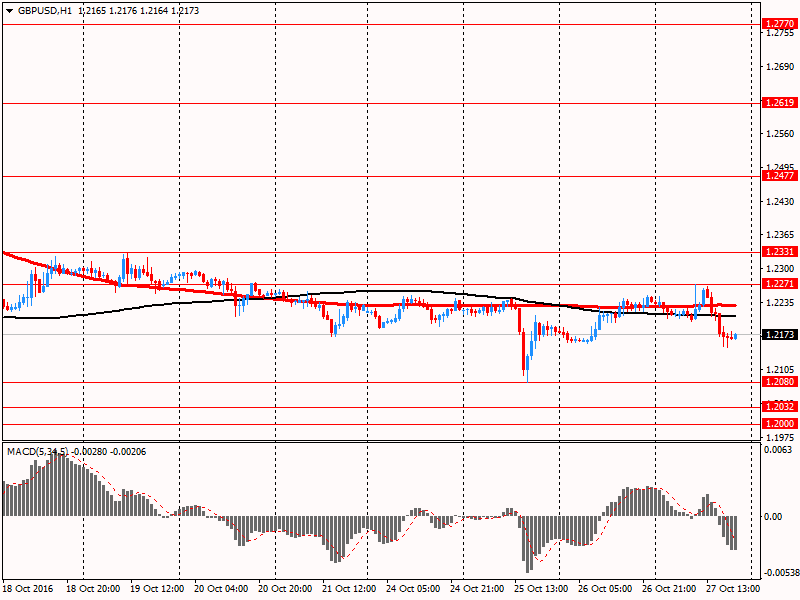
Task: Select the 1.2331 red price level label
Action: tap(780, 252)
